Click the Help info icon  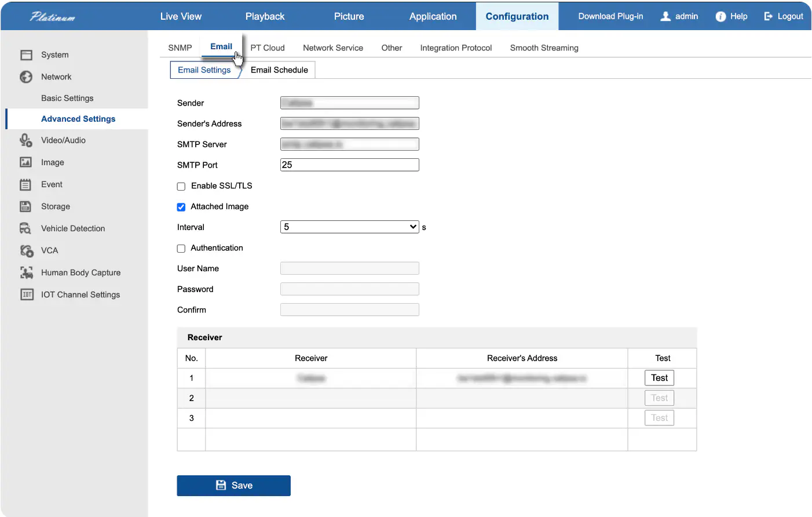click(x=720, y=17)
